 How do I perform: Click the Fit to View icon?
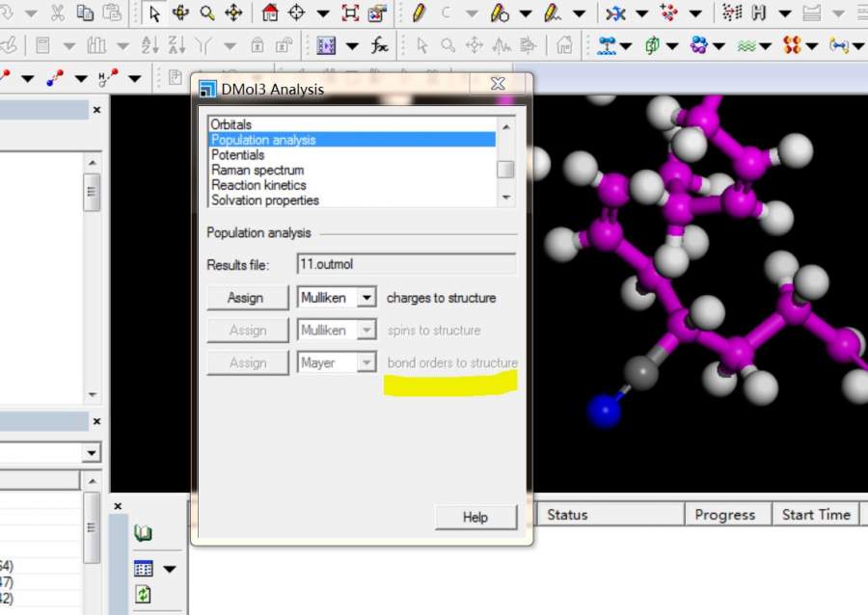[349, 13]
